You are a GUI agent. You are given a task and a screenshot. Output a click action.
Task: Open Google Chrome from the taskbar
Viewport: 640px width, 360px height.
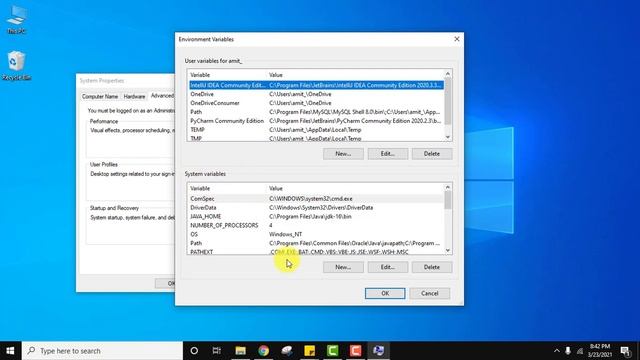click(264, 351)
